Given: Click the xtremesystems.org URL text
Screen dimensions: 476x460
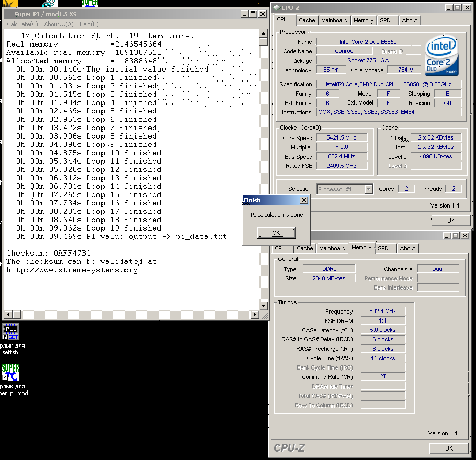Looking at the screenshot, I should (75, 270).
